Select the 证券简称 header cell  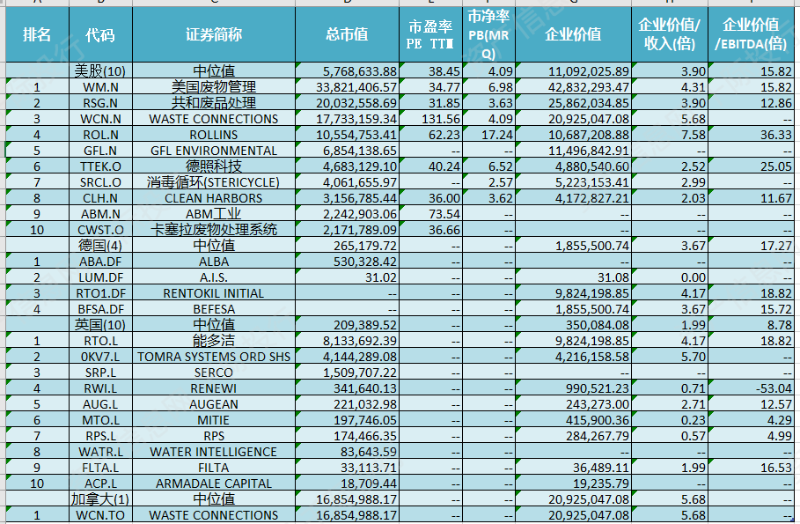click(214, 35)
